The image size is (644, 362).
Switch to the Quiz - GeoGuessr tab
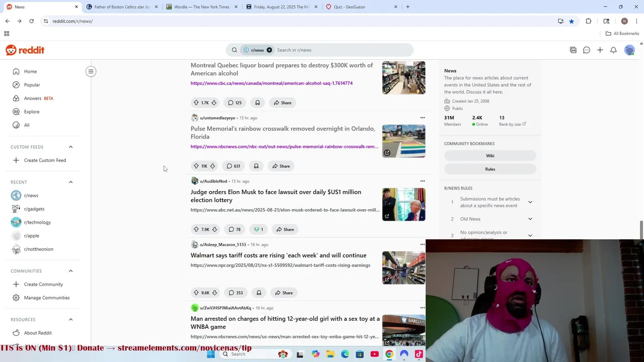[x=362, y=7]
